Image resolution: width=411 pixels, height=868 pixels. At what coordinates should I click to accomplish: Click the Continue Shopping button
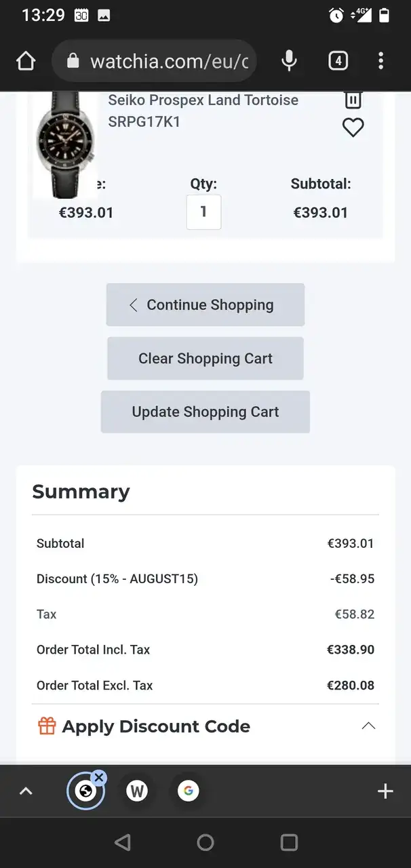click(x=205, y=304)
